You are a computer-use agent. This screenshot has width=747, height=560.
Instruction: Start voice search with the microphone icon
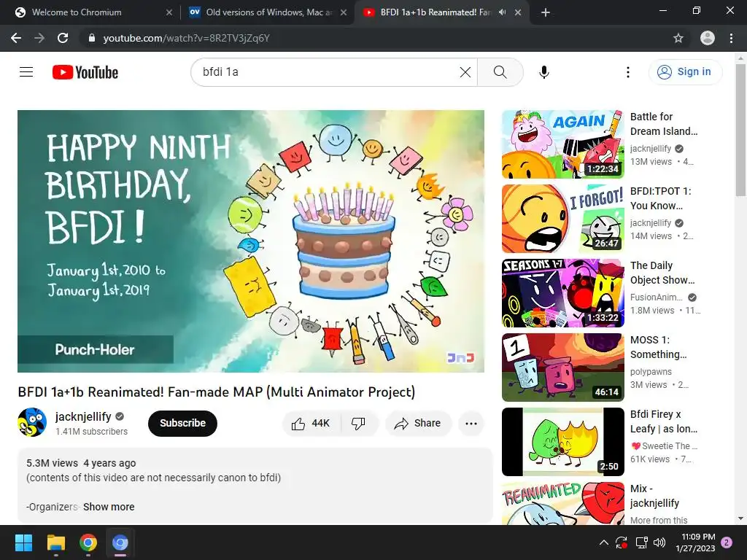(x=544, y=72)
